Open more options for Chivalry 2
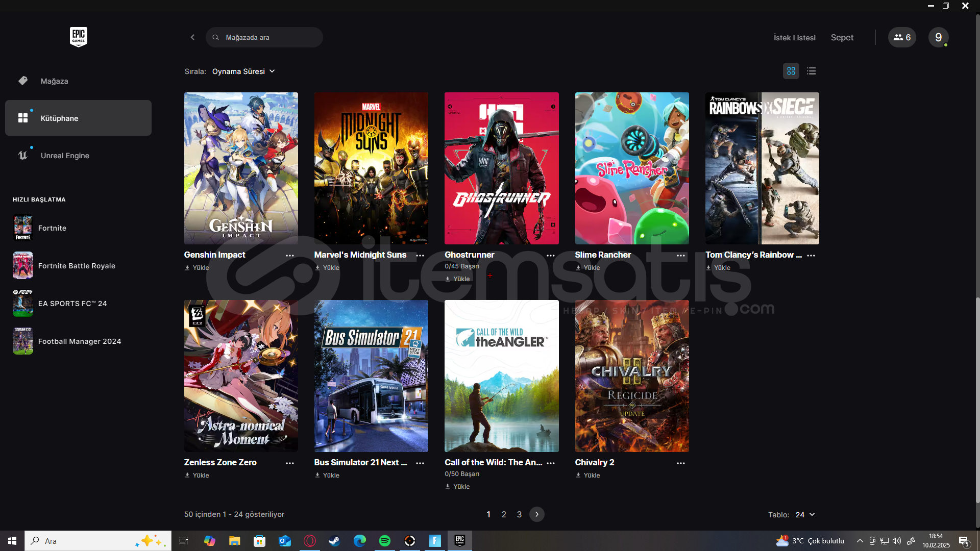Viewport: 980px width, 551px height. tap(681, 463)
